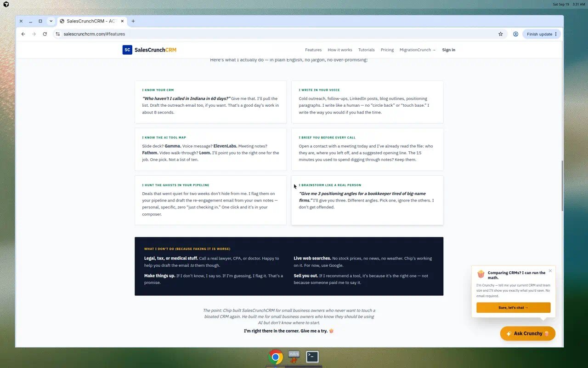This screenshot has height=368, width=588.
Task: Click the bold word ElevenLabs.
Action: pos(225,146)
